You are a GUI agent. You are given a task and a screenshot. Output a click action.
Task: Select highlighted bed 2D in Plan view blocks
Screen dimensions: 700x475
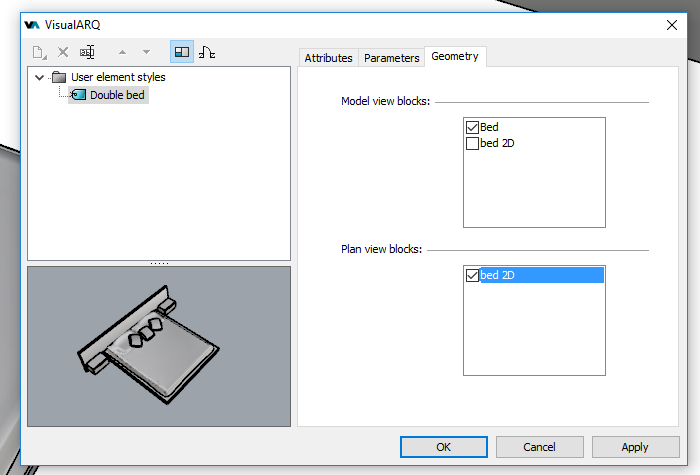click(542, 275)
